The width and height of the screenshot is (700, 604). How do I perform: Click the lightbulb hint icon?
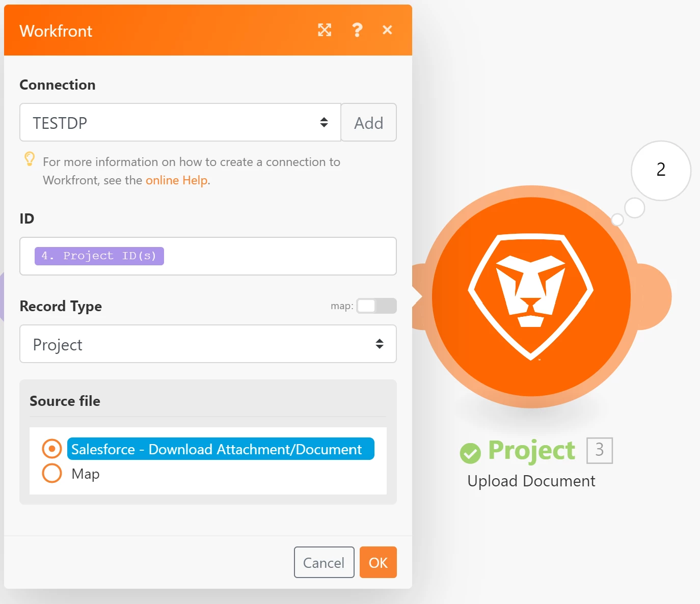[30, 159]
